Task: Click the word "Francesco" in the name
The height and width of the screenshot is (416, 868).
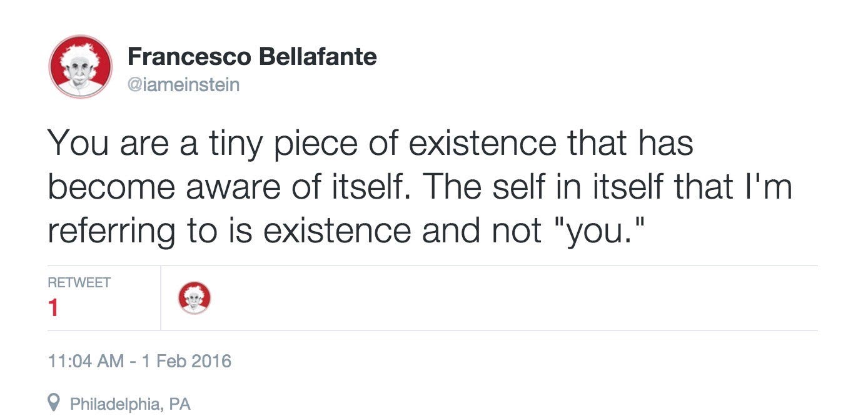Action: [189, 57]
